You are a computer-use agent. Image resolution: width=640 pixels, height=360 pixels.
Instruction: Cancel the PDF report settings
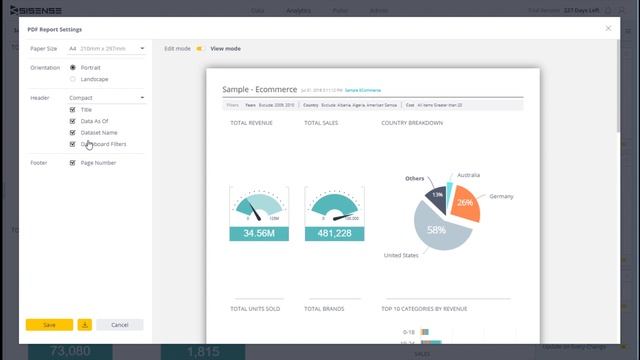(120, 325)
